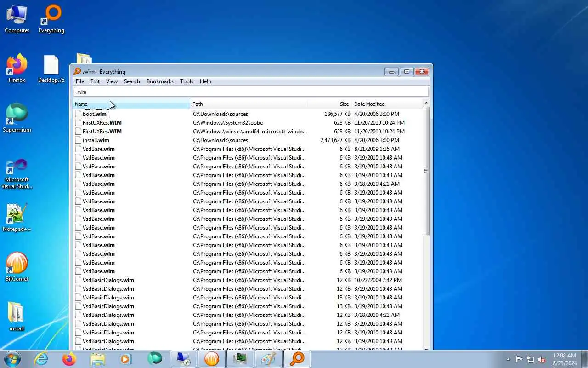Select VsdBase.wim modified 8/31/2009 1:35 AM
The image size is (588, 368).
point(99,149)
